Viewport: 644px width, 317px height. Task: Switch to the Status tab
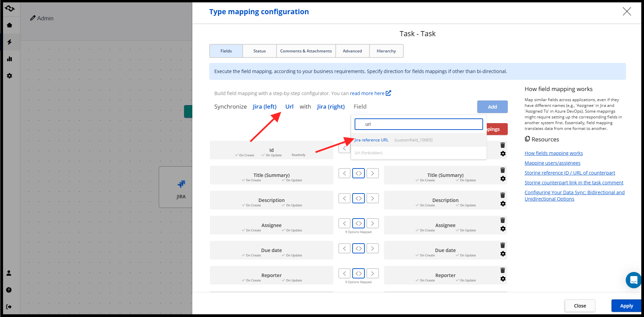(260, 51)
